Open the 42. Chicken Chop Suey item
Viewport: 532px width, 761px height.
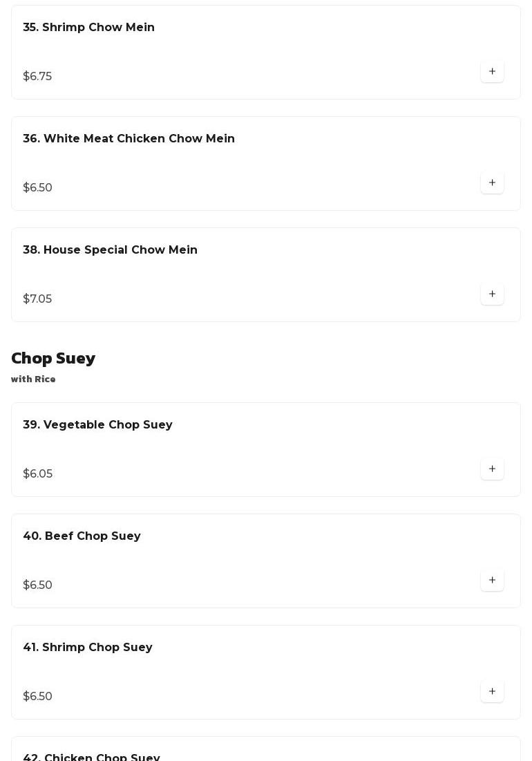pos(91,757)
